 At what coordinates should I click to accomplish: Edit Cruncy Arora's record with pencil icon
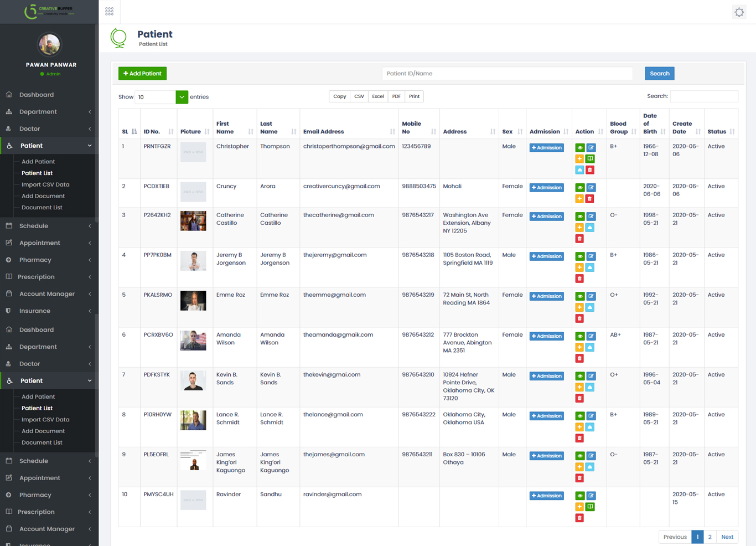point(591,188)
